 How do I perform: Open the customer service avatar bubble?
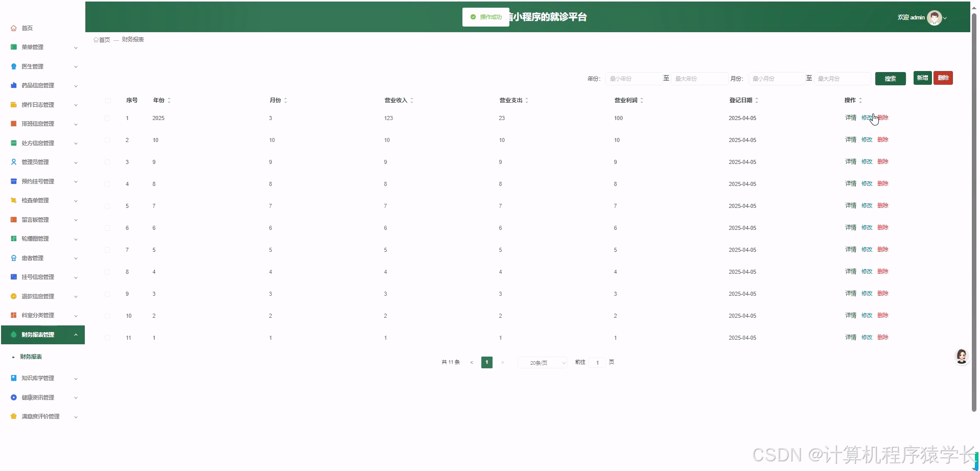(x=961, y=356)
